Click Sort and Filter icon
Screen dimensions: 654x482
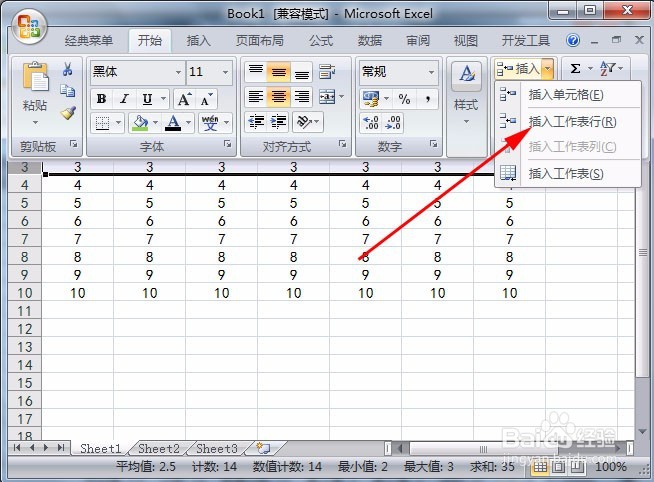(x=607, y=68)
